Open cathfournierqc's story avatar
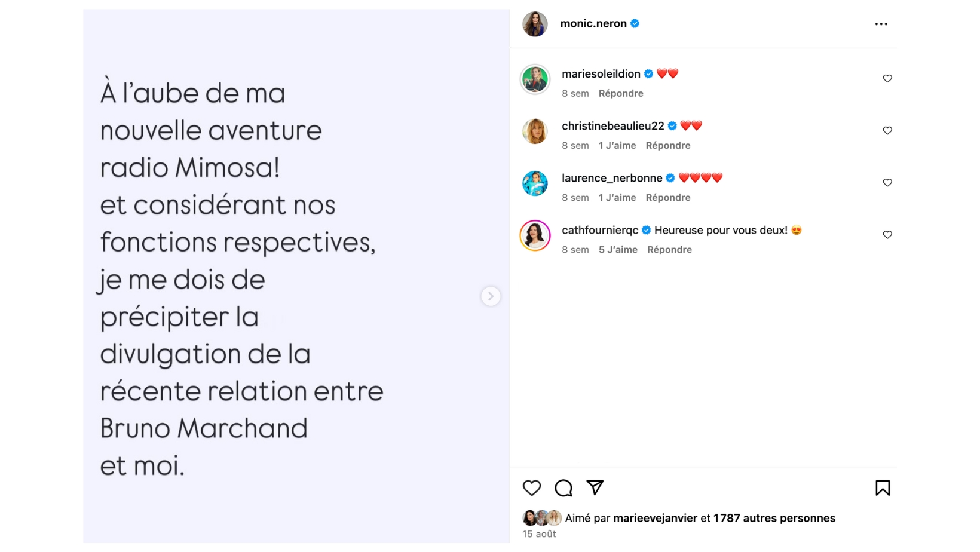Image resolution: width=980 pixels, height=552 pixels. 535,236
